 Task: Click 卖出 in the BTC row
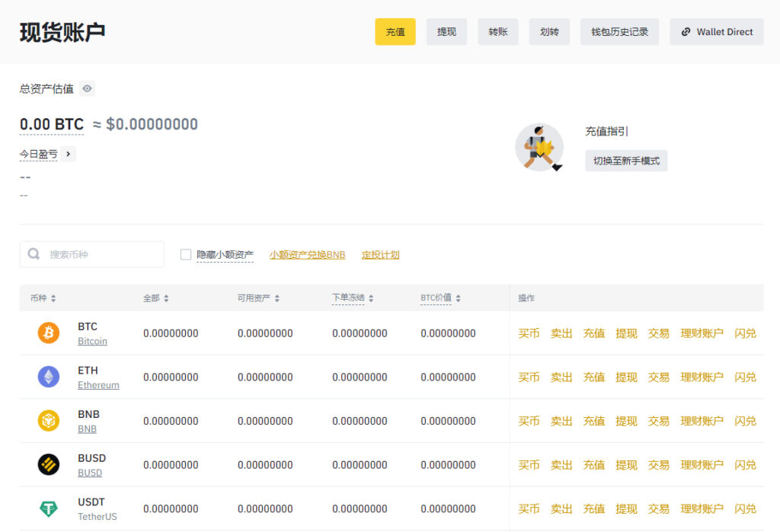[x=561, y=333]
